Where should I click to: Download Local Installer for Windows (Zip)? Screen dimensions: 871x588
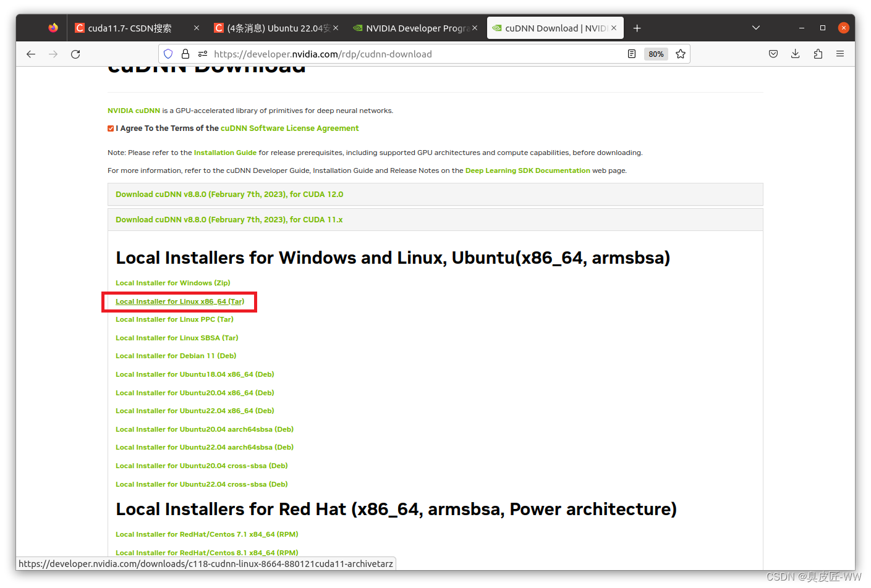pyautogui.click(x=173, y=283)
